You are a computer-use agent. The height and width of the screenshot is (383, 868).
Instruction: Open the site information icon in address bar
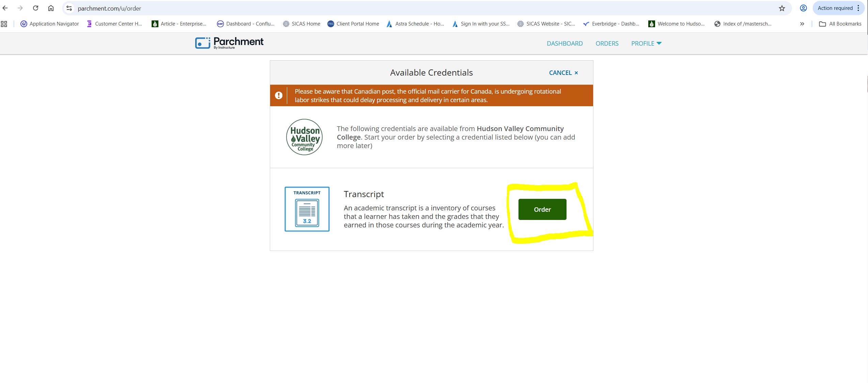pyautogui.click(x=69, y=8)
